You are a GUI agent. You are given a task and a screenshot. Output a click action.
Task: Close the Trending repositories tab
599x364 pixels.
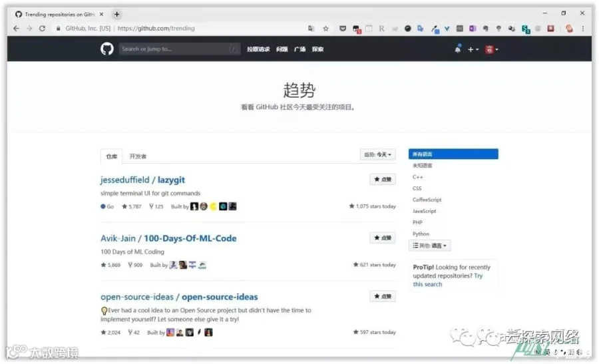[x=101, y=14]
